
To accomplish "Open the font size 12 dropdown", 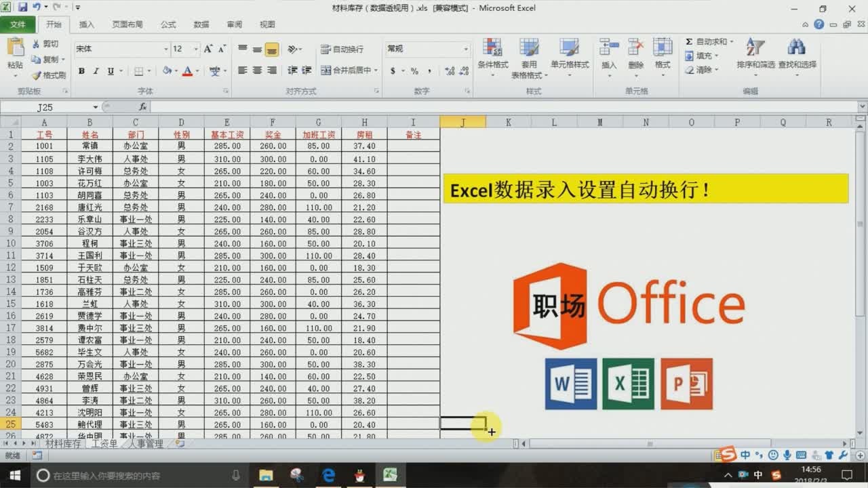I will pos(196,49).
